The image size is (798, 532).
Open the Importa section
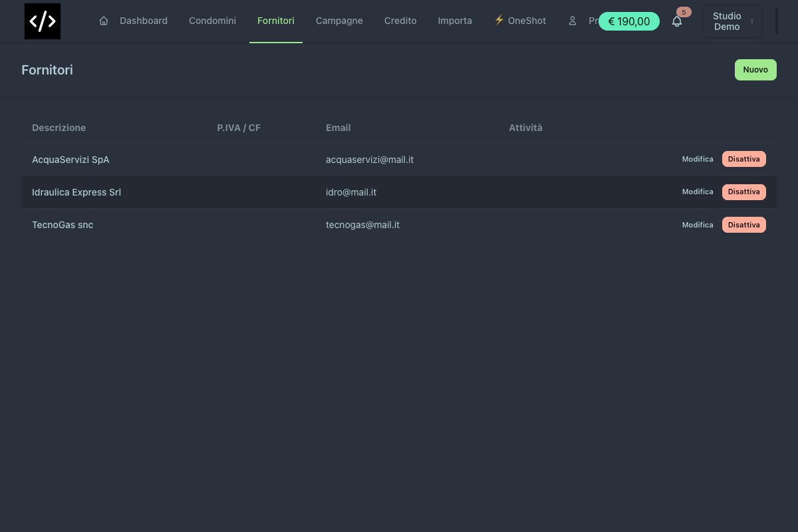click(455, 21)
